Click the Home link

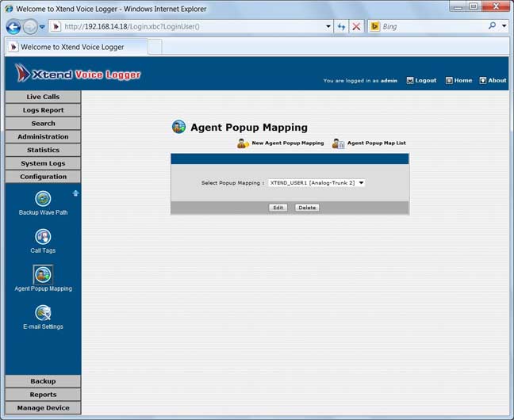coord(463,80)
